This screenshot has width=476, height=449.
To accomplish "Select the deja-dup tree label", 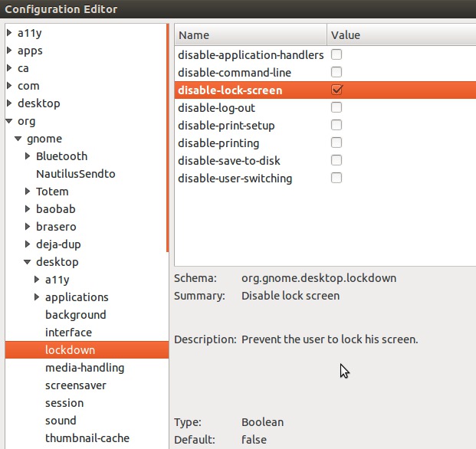I will (58, 244).
